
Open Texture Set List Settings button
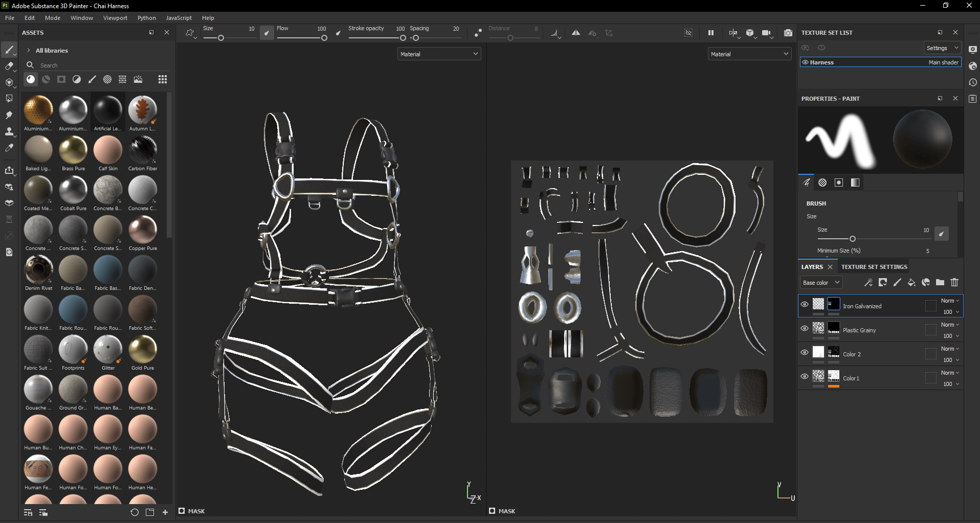click(x=942, y=48)
